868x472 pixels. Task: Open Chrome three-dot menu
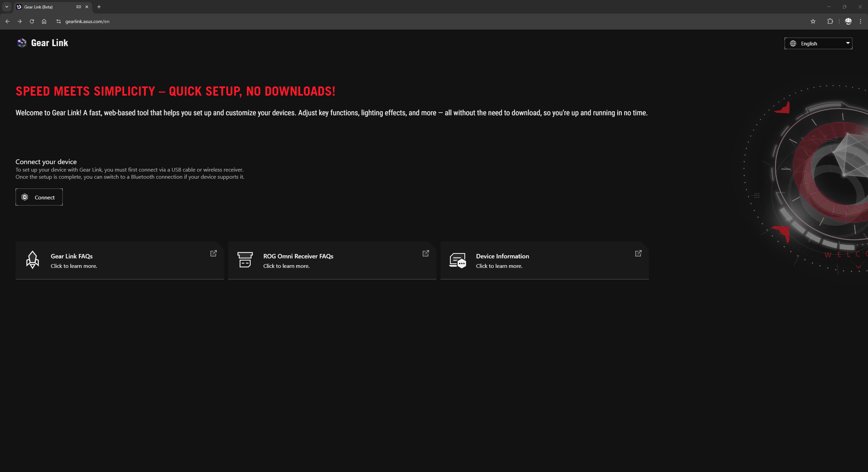860,21
